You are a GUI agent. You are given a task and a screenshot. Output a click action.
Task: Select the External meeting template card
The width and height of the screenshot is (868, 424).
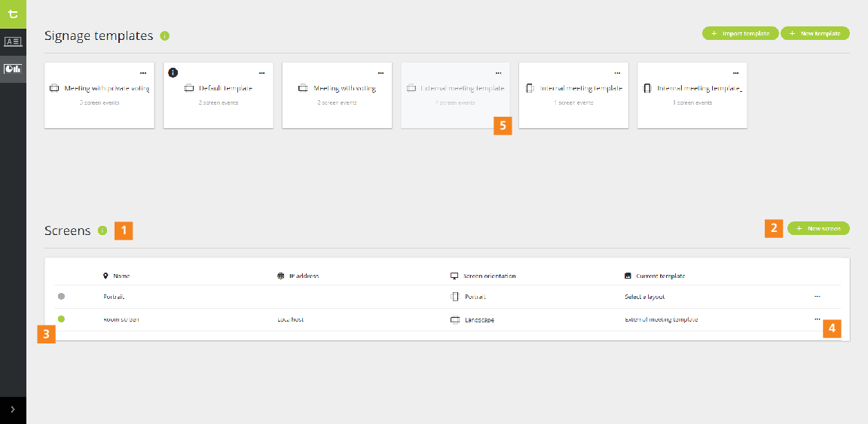pyautogui.click(x=455, y=96)
